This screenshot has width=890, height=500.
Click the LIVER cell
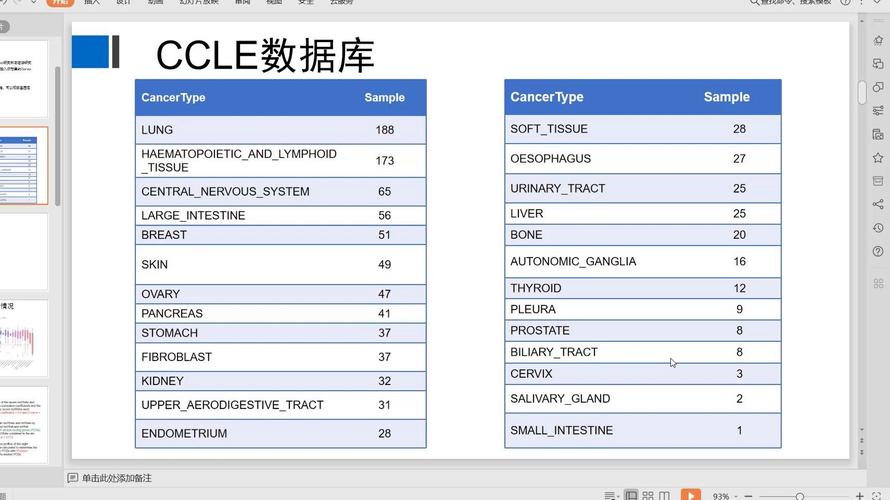point(527,213)
